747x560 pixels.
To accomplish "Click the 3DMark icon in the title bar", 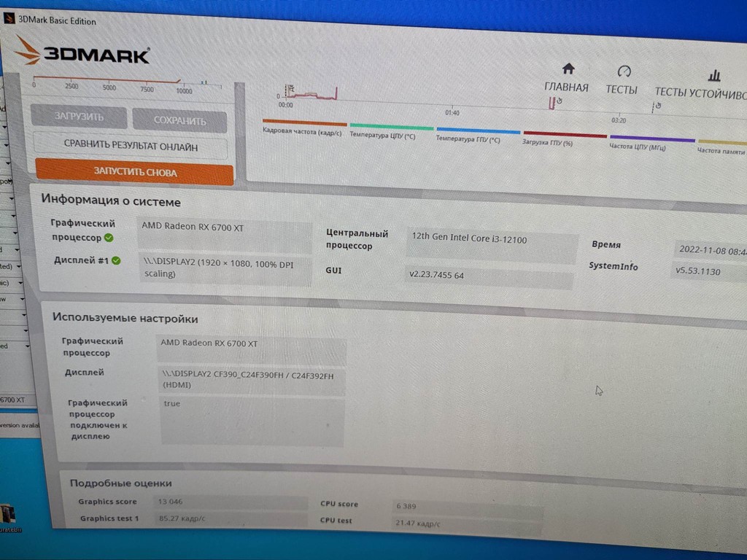I will pyautogui.click(x=9, y=18).
